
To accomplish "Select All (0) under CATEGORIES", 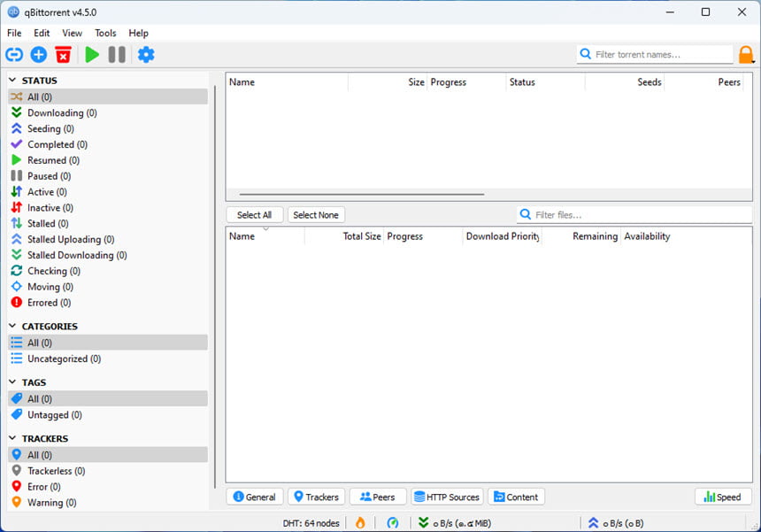I will (108, 343).
